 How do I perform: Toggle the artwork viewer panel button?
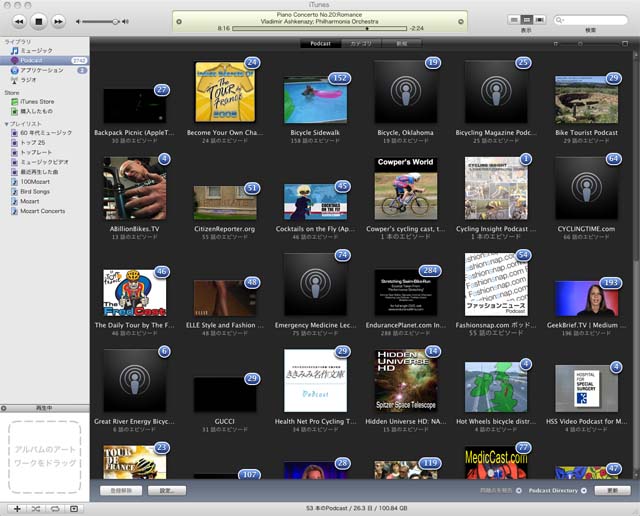pyautogui.click(x=74, y=509)
